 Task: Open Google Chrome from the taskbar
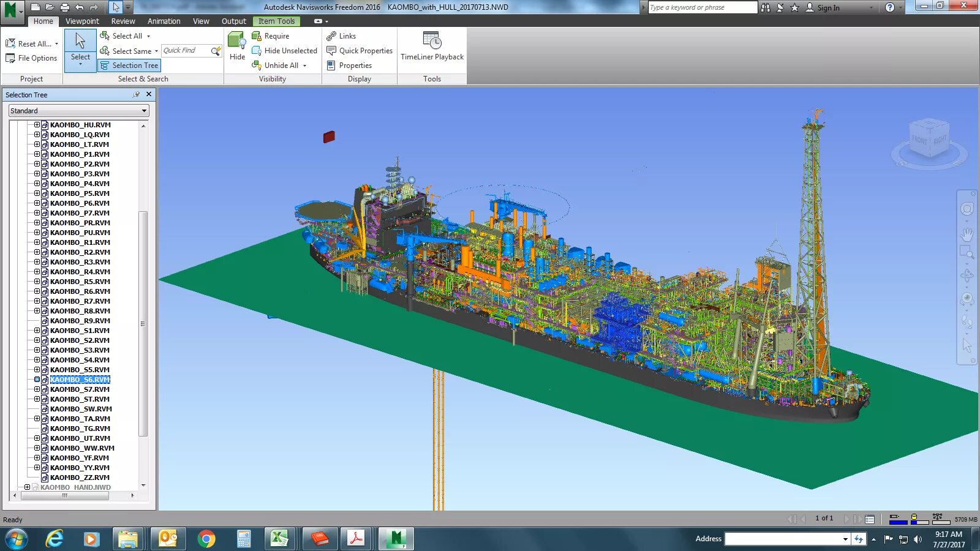(x=206, y=539)
